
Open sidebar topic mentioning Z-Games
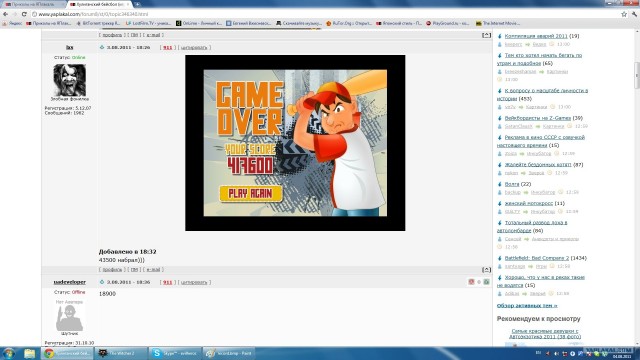click(538, 118)
